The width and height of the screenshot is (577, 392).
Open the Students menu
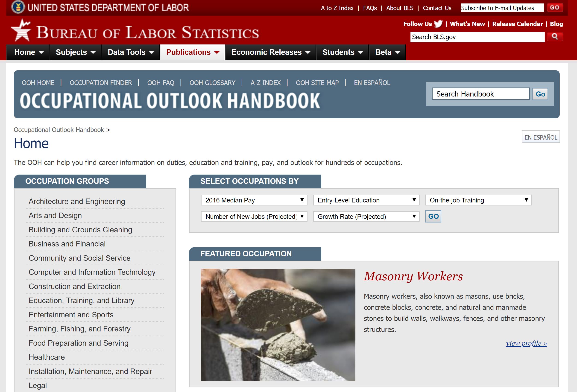point(343,52)
